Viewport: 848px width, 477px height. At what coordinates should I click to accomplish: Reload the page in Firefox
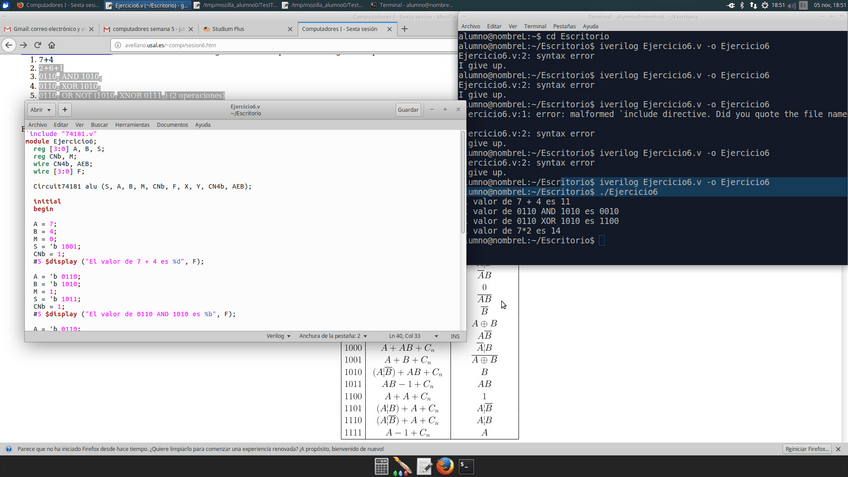point(37,45)
